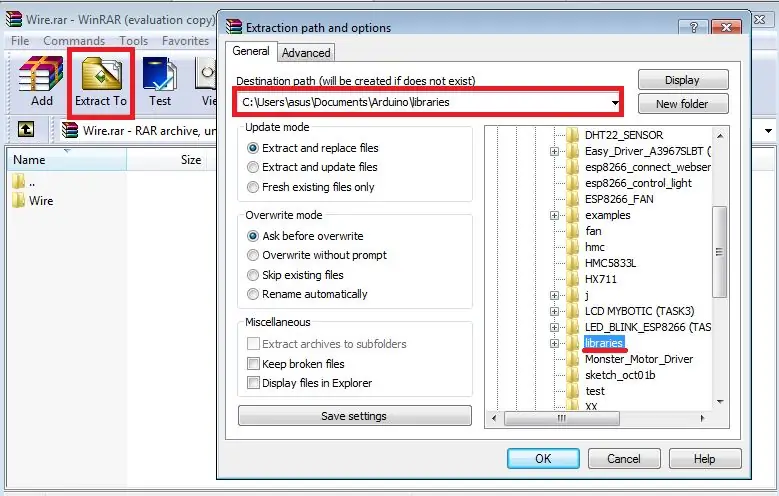Click the Save settings button
Image resolution: width=779 pixels, height=496 pixels.
354,416
